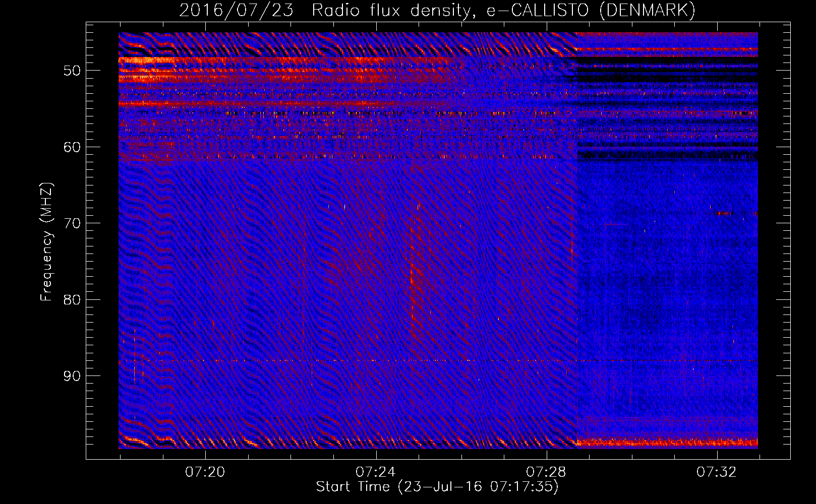Click the "Start Time (23-Jul-16 07:17:35)" label
The height and width of the screenshot is (504, 816).
(x=437, y=487)
